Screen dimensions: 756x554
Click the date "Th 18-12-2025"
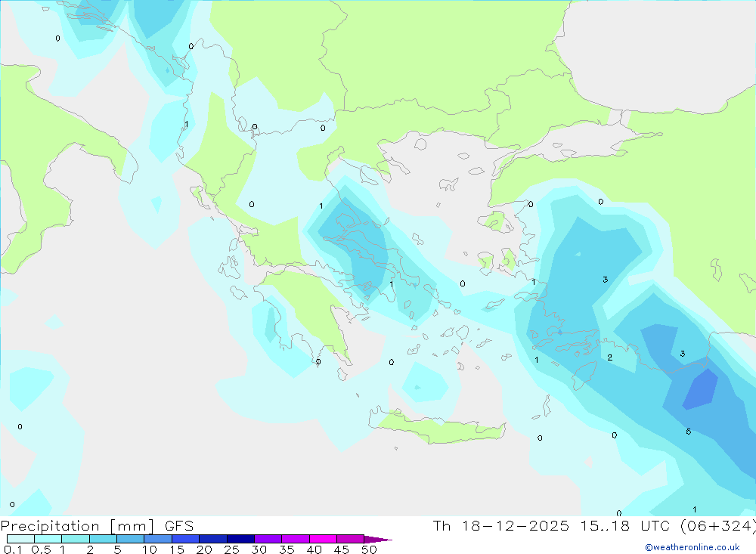500,525
